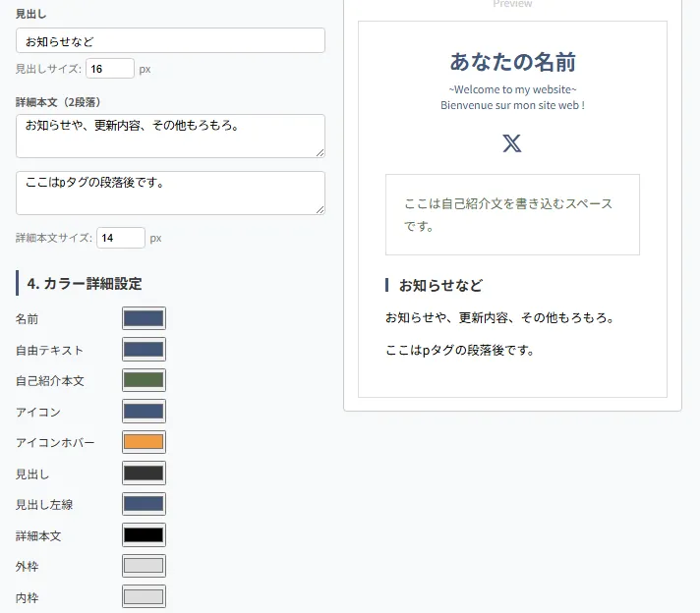Click the 見出しサイズ number field

pos(109,69)
